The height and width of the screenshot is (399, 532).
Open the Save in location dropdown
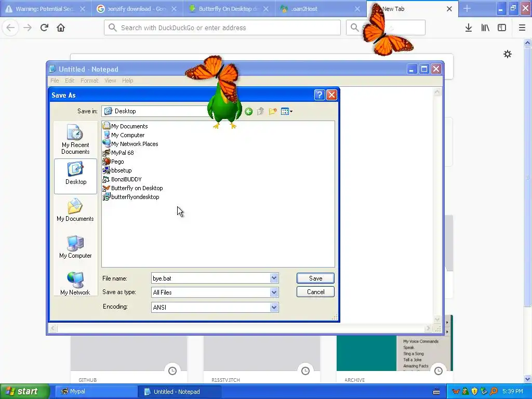pos(154,111)
